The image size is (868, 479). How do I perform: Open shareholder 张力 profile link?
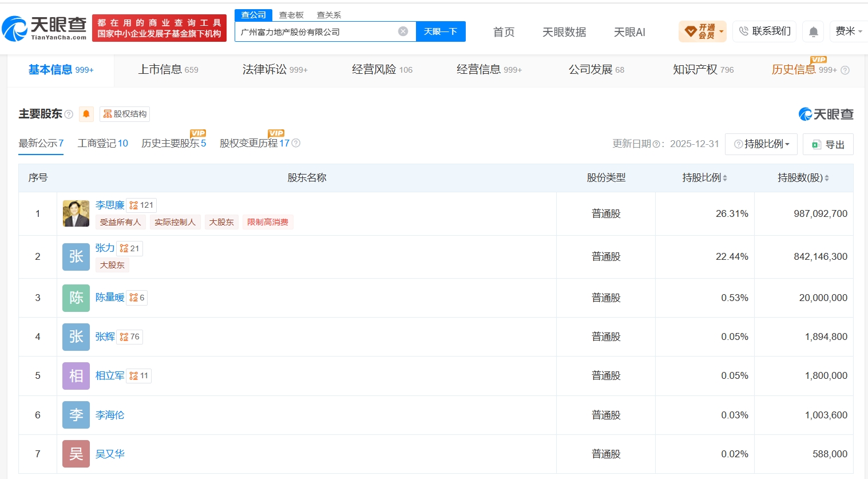coord(105,248)
